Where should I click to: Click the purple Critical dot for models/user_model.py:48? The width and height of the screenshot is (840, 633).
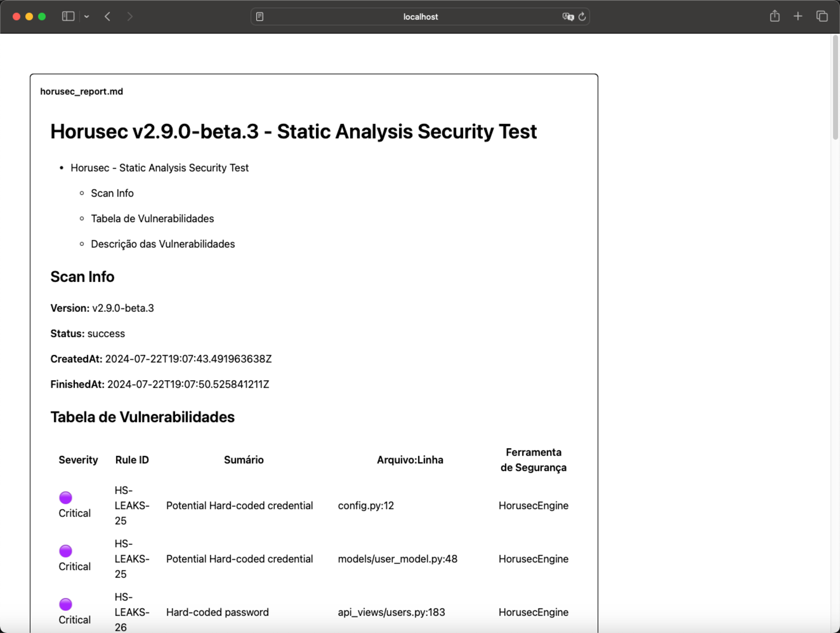coord(66,550)
